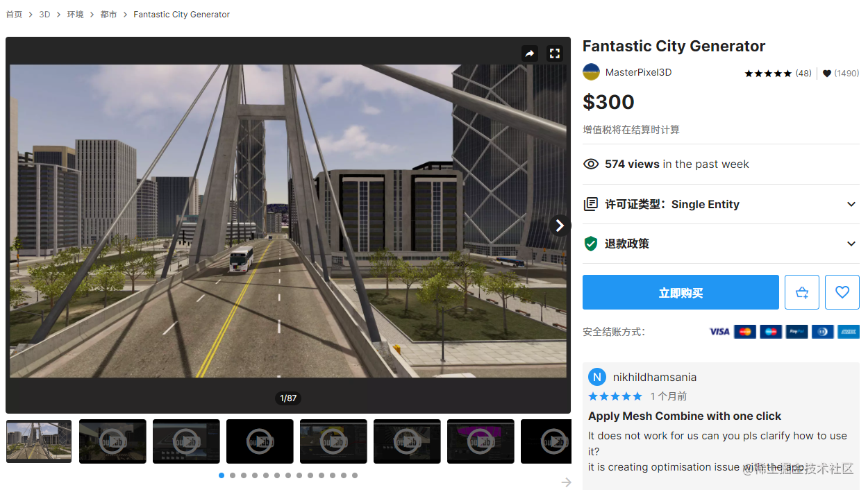Advance the gallery with the right arrow chevron

560,225
